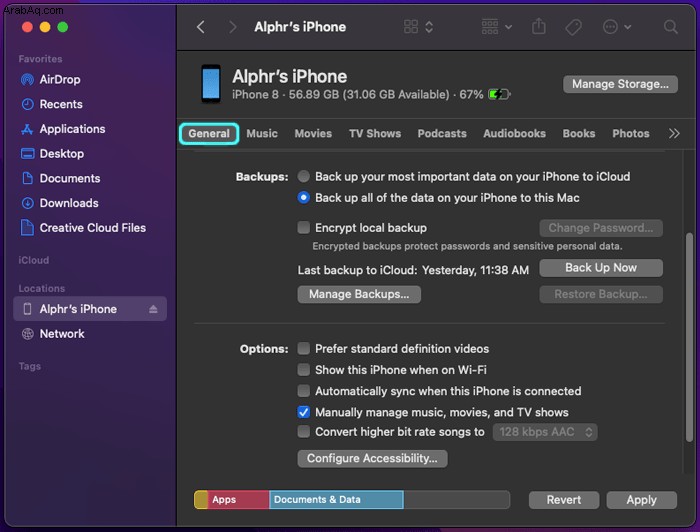Uncheck Manually manage music, movies, and TV shows
The image size is (700, 532).
[x=304, y=412]
